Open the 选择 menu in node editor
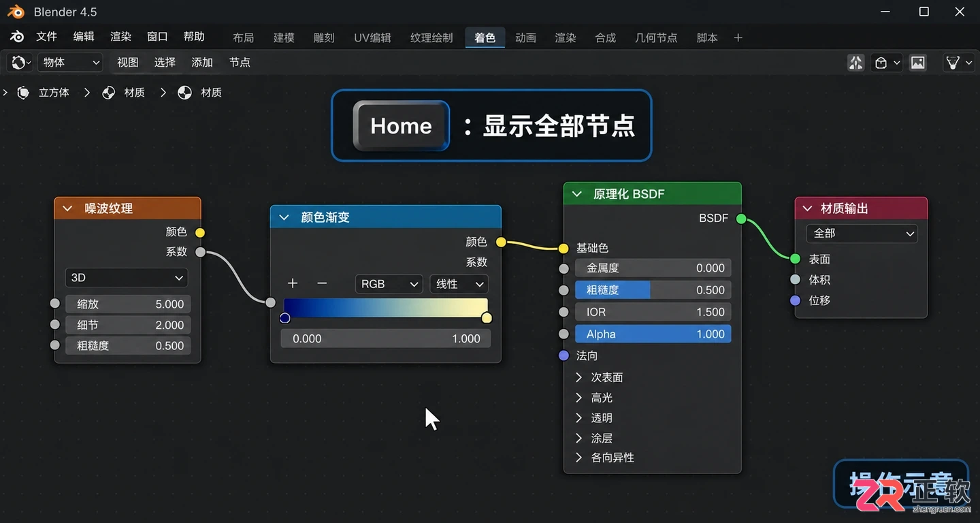 (x=165, y=63)
